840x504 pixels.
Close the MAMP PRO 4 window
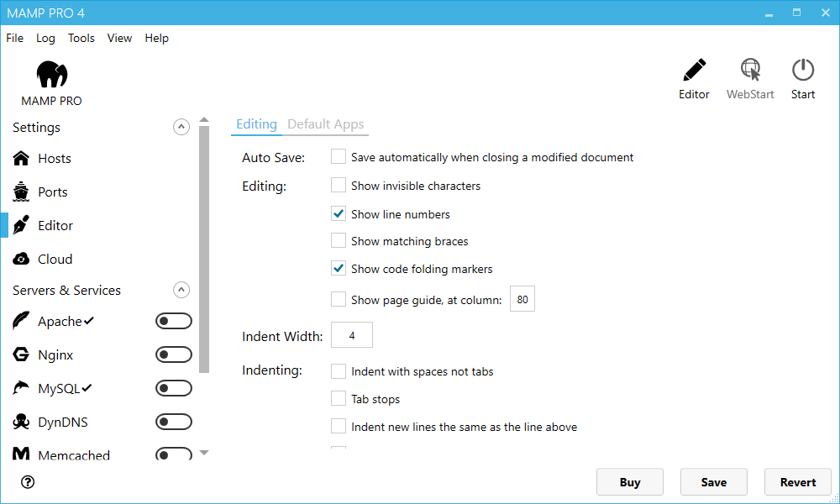pyautogui.click(x=826, y=13)
